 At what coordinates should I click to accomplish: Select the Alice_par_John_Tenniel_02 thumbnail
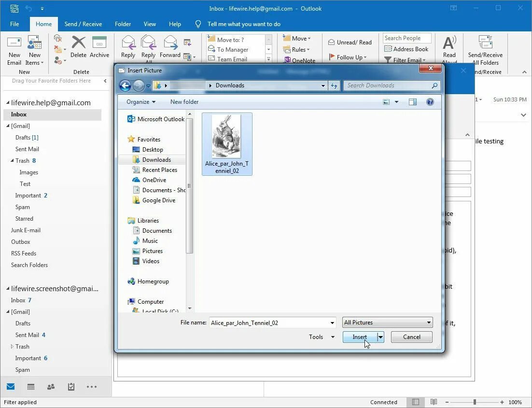(x=227, y=144)
